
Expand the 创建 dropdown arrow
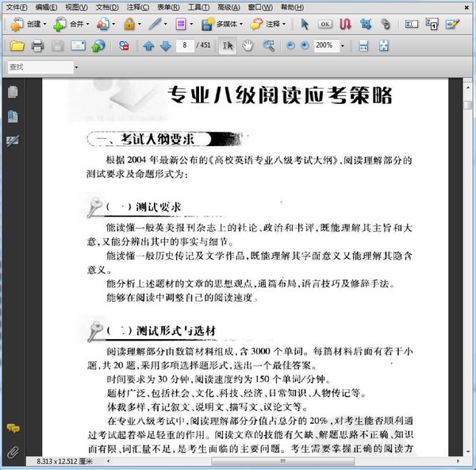(44, 24)
